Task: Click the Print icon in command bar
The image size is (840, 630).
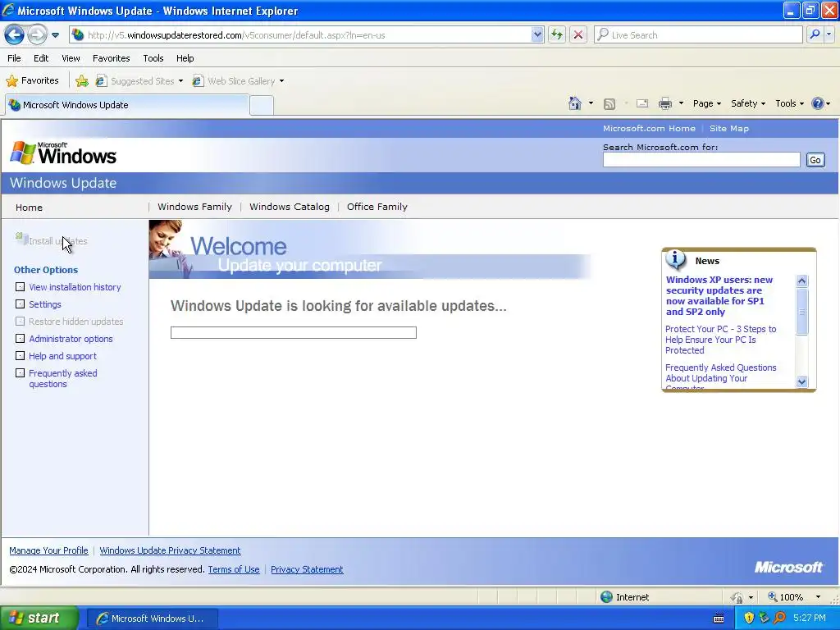Action: (x=664, y=103)
